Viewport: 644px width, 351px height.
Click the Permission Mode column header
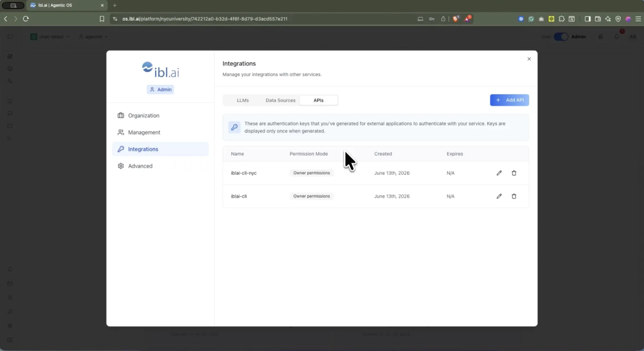click(309, 154)
